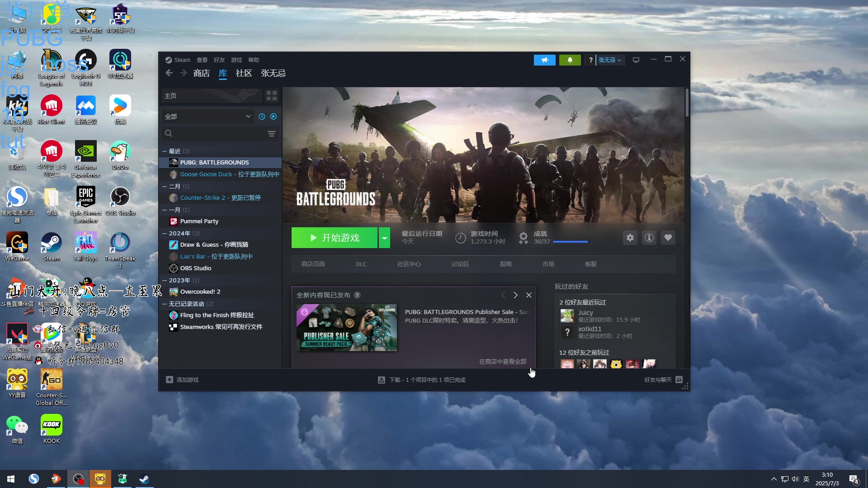This screenshot has width=868, height=488.
Task: Open advanced library filter options icon
Action: point(271,134)
